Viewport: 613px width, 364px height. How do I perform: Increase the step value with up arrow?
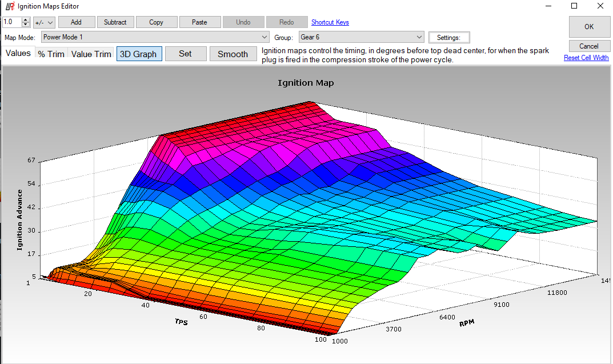coord(26,20)
